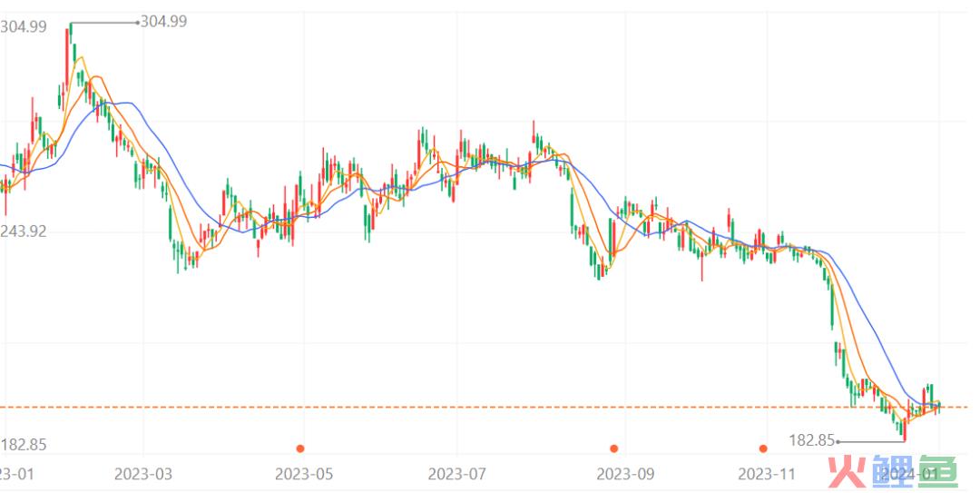The width and height of the screenshot is (980, 493).
Task: Click the small dot starting the 182.85 leader line
Action: tap(838, 441)
